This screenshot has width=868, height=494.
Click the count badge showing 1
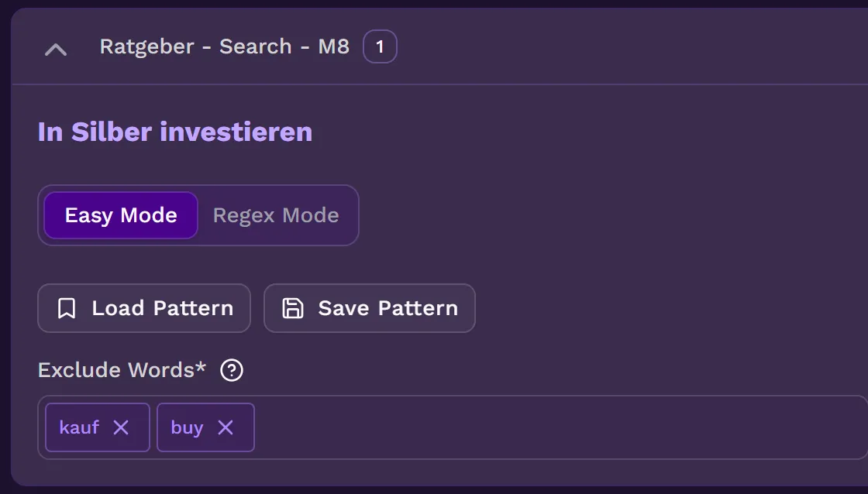[x=380, y=47]
